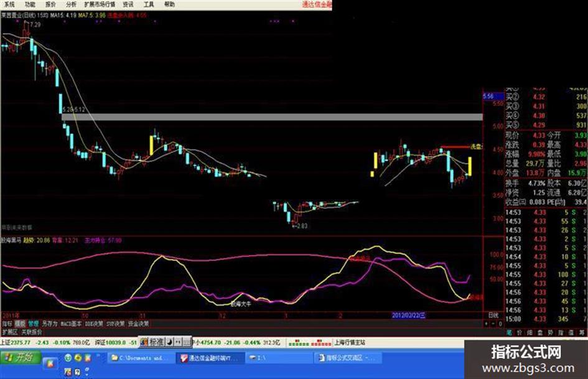Click the 2.83 low price label on the chart
The image size is (588, 379).
(302, 226)
